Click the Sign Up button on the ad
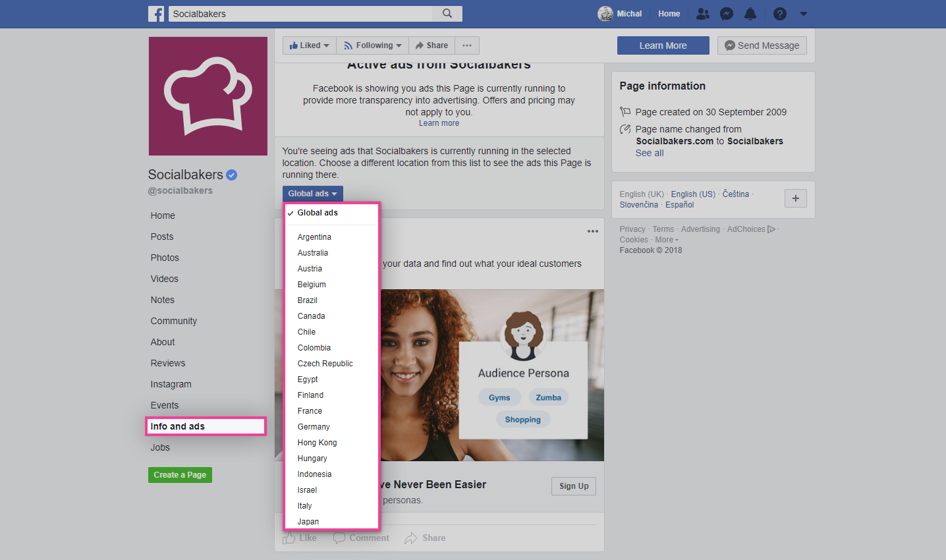Image resolution: width=946 pixels, height=560 pixels. 574,486
